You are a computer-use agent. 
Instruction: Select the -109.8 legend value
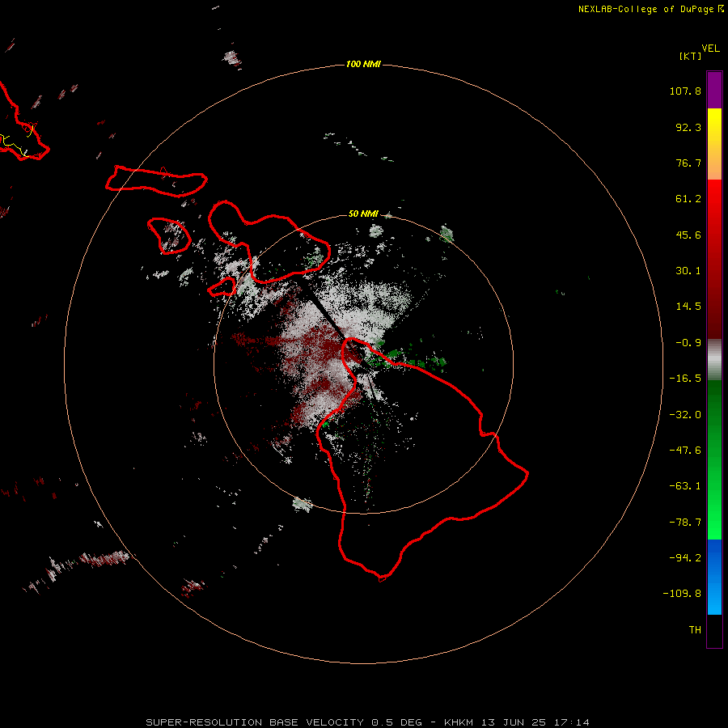tap(682, 594)
